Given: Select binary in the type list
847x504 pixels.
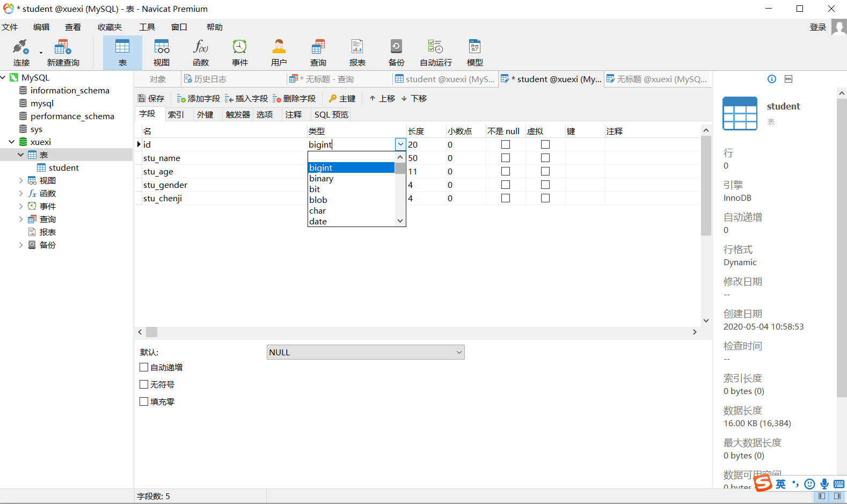Looking at the screenshot, I should 351,178.
